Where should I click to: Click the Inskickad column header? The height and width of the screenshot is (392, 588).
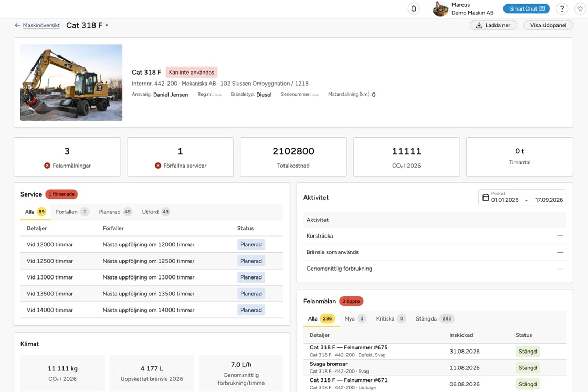[x=461, y=335]
